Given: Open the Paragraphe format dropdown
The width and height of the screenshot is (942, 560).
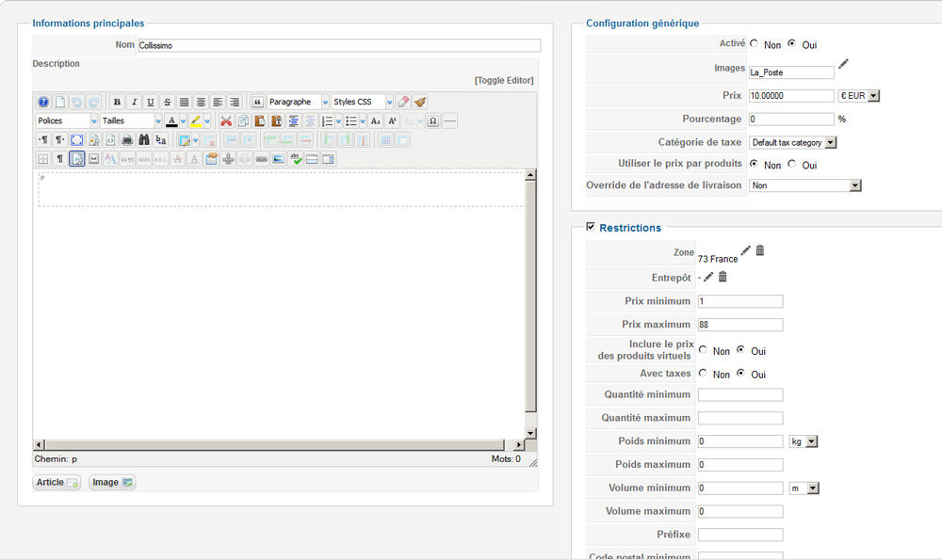Looking at the screenshot, I should tap(298, 102).
